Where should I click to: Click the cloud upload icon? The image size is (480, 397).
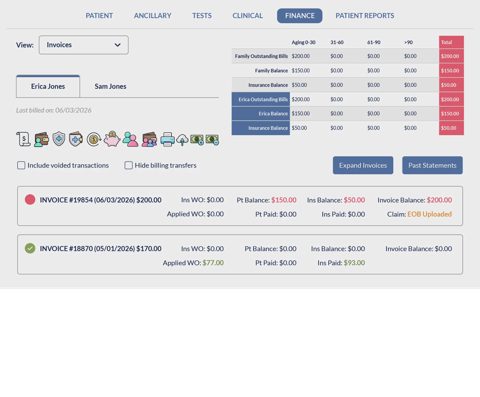click(182, 140)
